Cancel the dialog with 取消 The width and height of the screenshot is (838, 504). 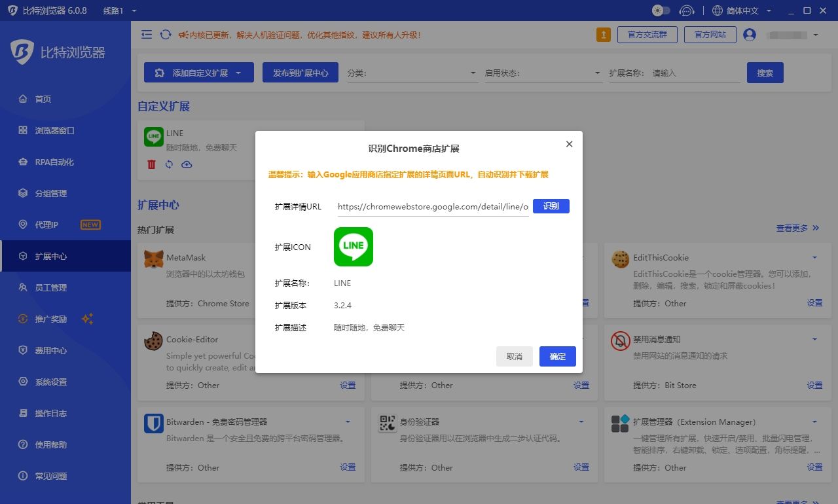pos(515,357)
